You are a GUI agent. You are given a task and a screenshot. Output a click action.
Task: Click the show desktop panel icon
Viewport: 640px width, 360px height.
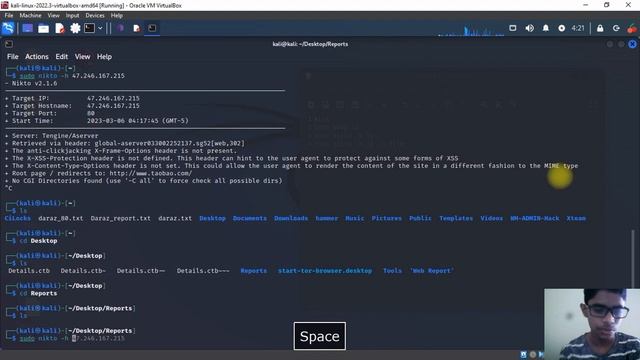click(x=27, y=28)
